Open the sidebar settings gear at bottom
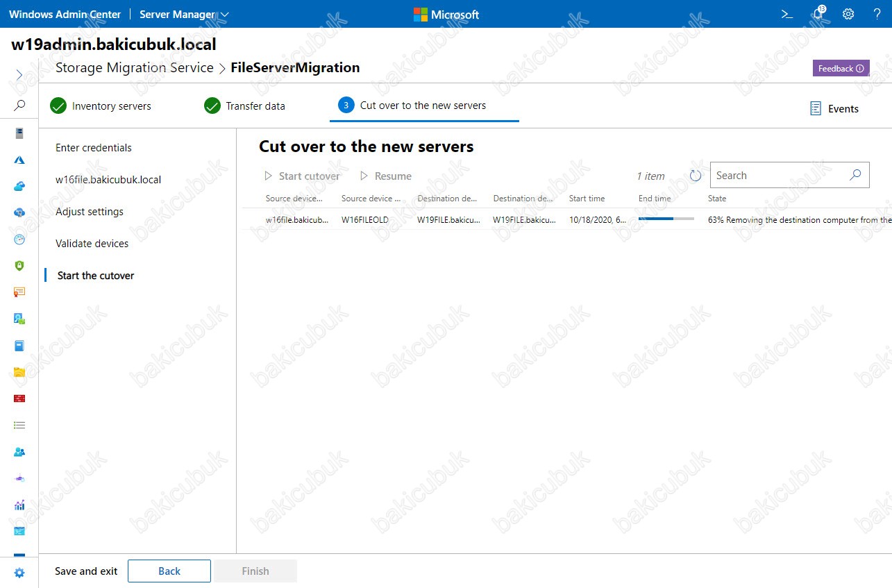Image resolution: width=892 pixels, height=588 pixels. pos(19,573)
